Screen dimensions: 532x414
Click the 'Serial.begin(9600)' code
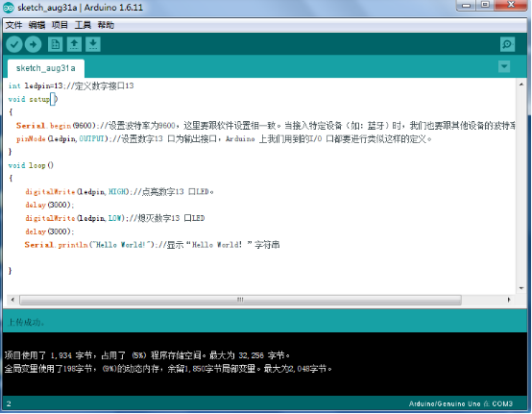coord(57,126)
